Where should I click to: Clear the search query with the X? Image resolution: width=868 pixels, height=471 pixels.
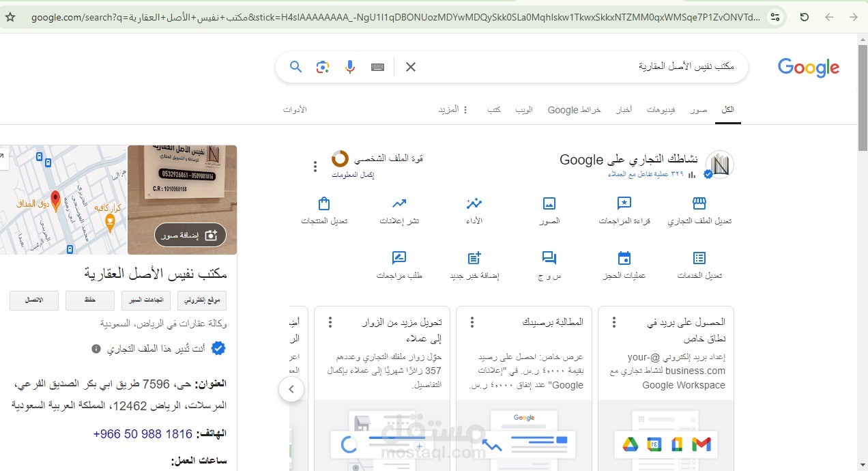pyautogui.click(x=410, y=66)
